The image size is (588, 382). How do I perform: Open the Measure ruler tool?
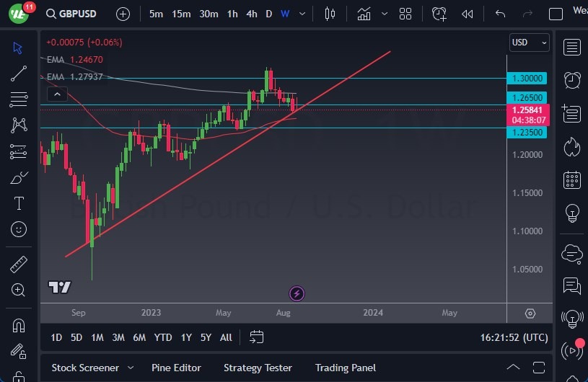click(19, 264)
